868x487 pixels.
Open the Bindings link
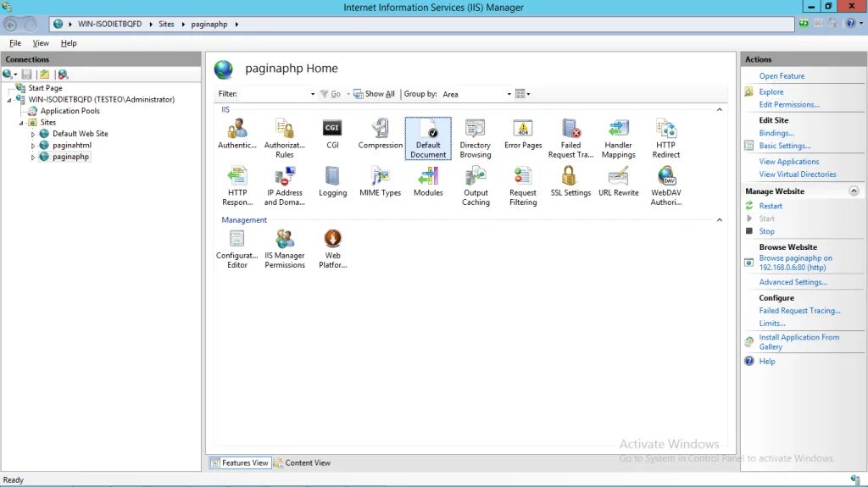776,133
